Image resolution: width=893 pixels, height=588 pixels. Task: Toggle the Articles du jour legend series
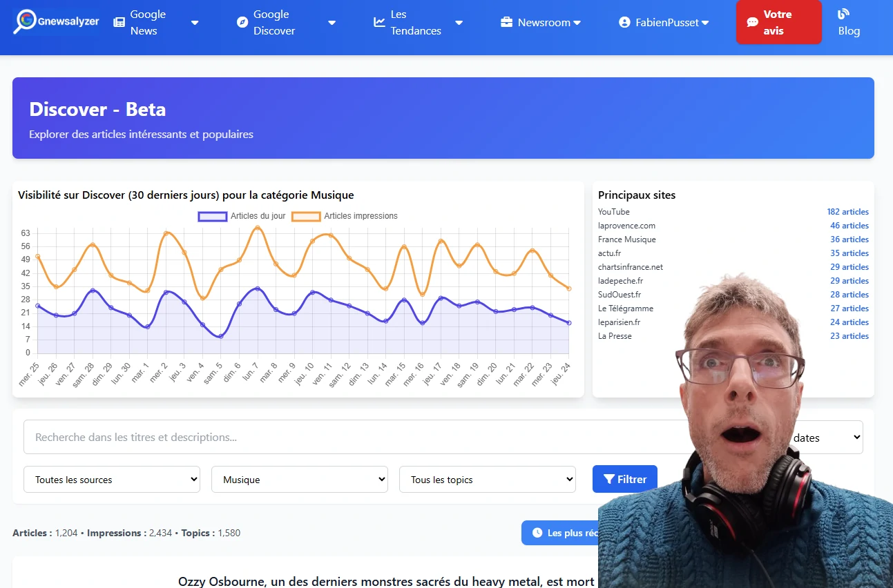242,216
